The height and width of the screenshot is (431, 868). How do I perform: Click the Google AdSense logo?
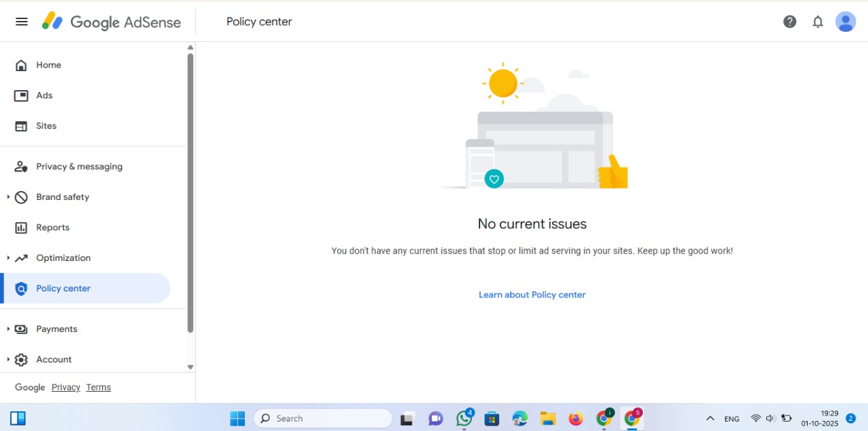(x=111, y=22)
